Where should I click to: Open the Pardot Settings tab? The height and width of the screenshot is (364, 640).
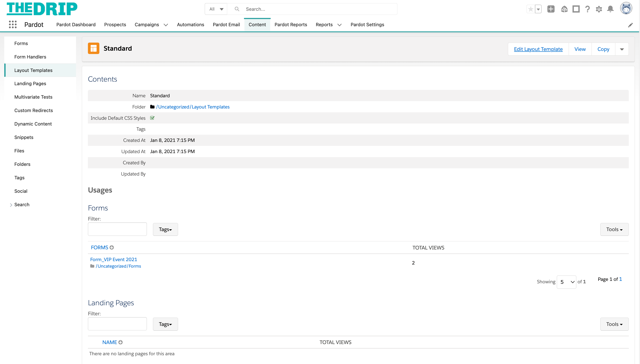pyautogui.click(x=367, y=24)
